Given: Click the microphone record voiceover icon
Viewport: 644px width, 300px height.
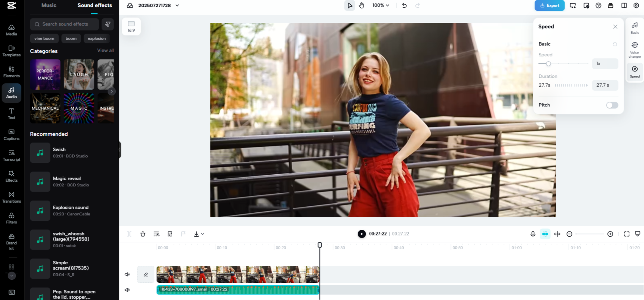Looking at the screenshot, I should point(532,234).
